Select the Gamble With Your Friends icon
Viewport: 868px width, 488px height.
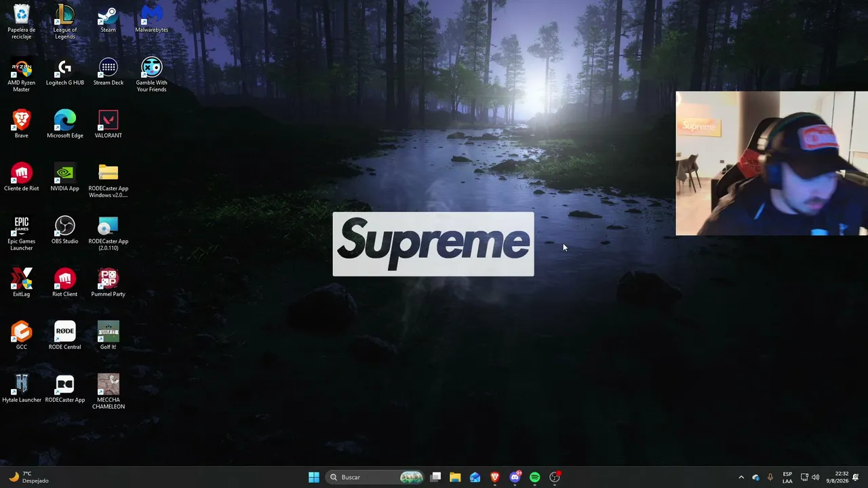(152, 75)
